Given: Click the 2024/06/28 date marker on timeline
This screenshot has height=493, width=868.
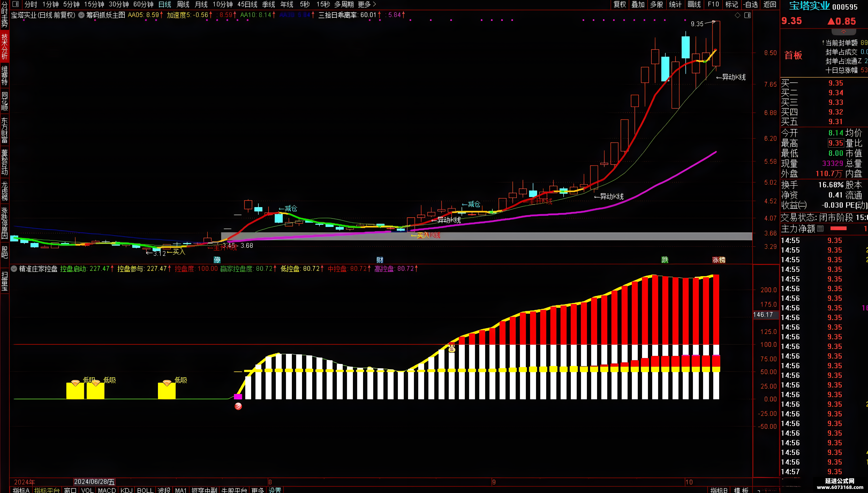Looking at the screenshot, I should [94, 481].
